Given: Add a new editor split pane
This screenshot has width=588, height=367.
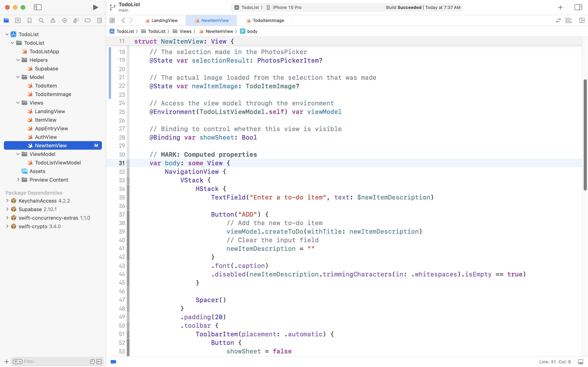Looking at the screenshot, I should pyautogui.click(x=582, y=20).
